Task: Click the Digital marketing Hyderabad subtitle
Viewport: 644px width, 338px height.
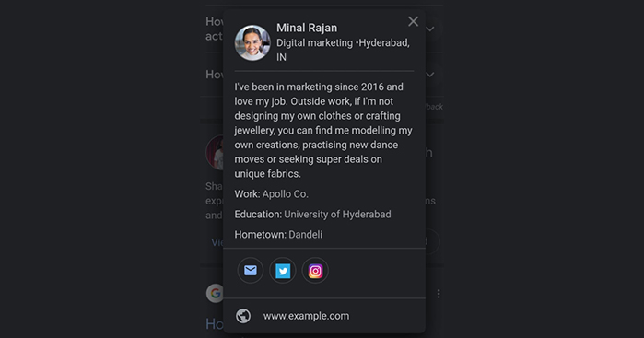Action: (343, 50)
